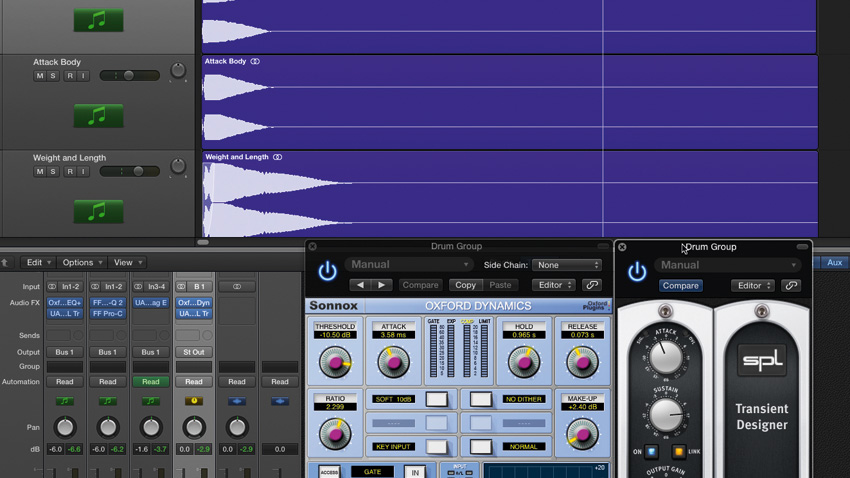Click the Oxford Dynamics ATTACK knob
This screenshot has width=850, height=478.
pos(393,362)
